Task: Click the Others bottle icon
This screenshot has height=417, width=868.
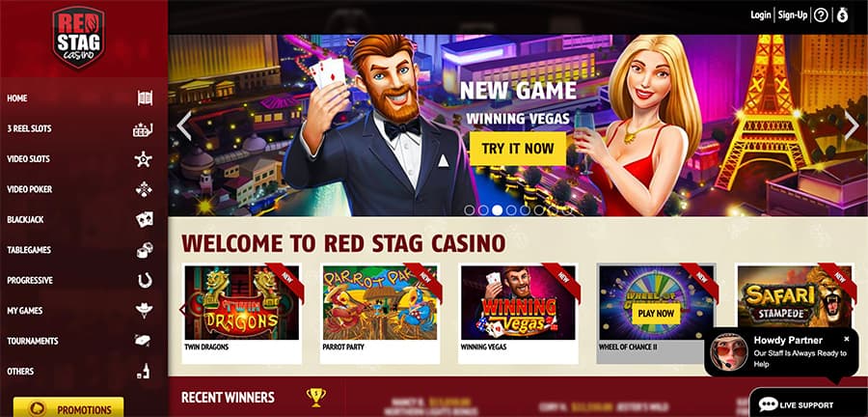Action: coord(144,371)
